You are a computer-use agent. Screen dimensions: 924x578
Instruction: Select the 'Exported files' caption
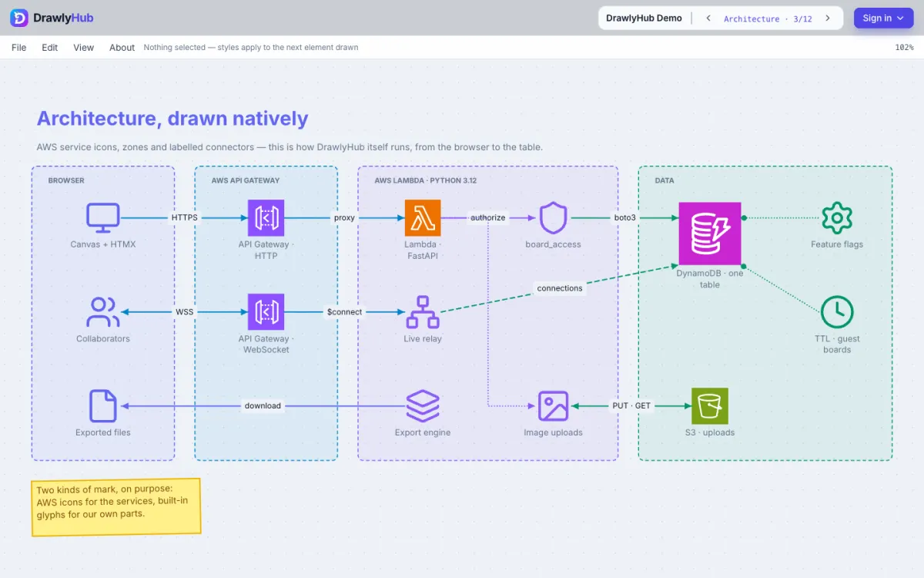[103, 433]
